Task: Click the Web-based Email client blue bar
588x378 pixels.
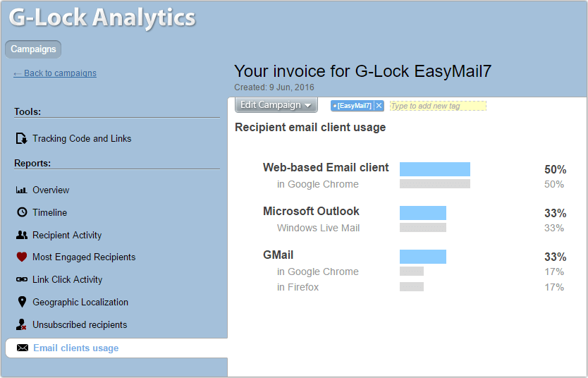Action: (434, 169)
